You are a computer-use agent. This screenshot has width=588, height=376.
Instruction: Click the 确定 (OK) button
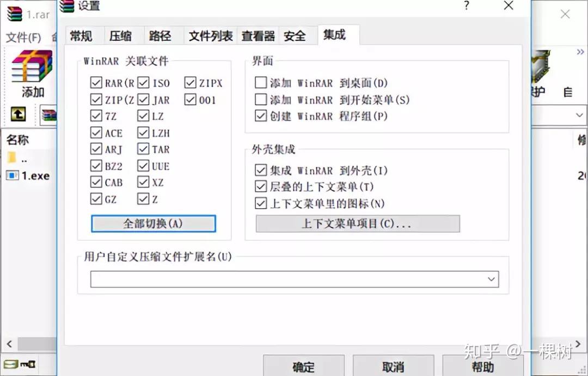pos(303,366)
